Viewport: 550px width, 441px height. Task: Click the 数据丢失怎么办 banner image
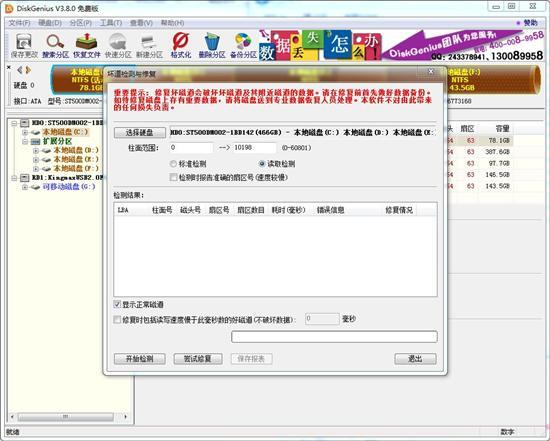click(320, 46)
